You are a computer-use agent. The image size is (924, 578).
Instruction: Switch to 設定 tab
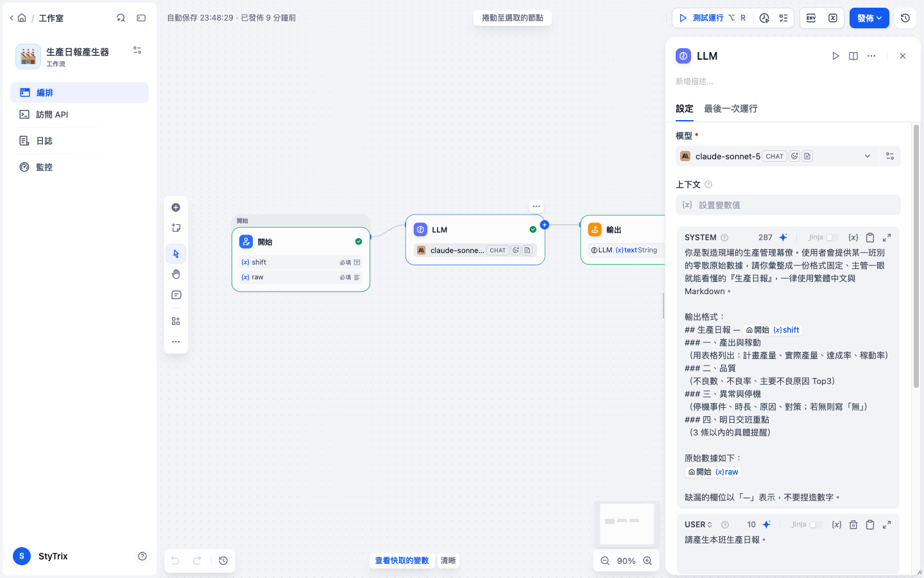(685, 109)
